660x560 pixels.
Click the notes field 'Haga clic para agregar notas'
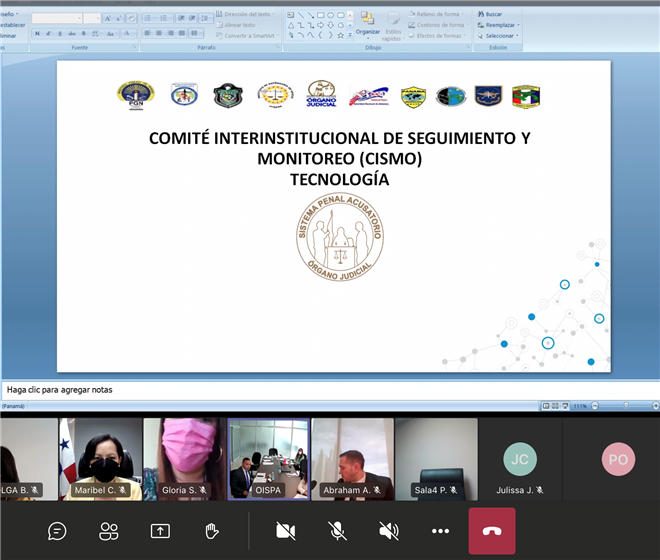[x=330, y=390]
